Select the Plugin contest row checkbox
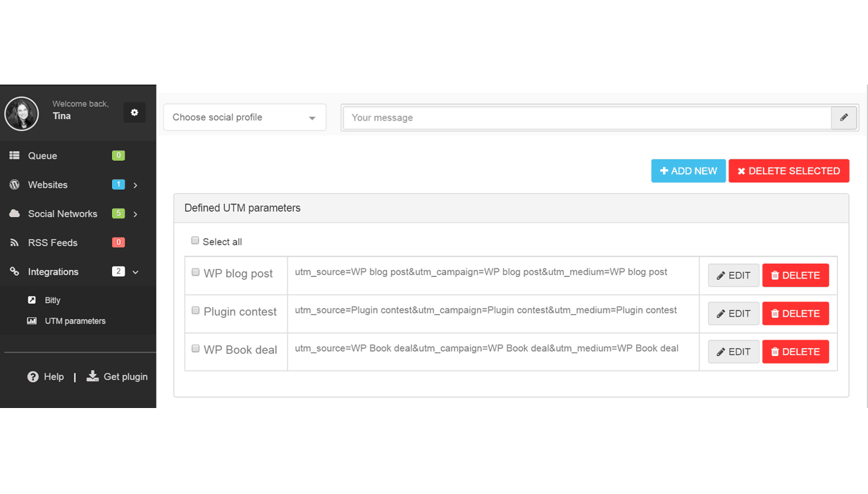Image resolution: width=868 pixels, height=494 pixels. [196, 310]
